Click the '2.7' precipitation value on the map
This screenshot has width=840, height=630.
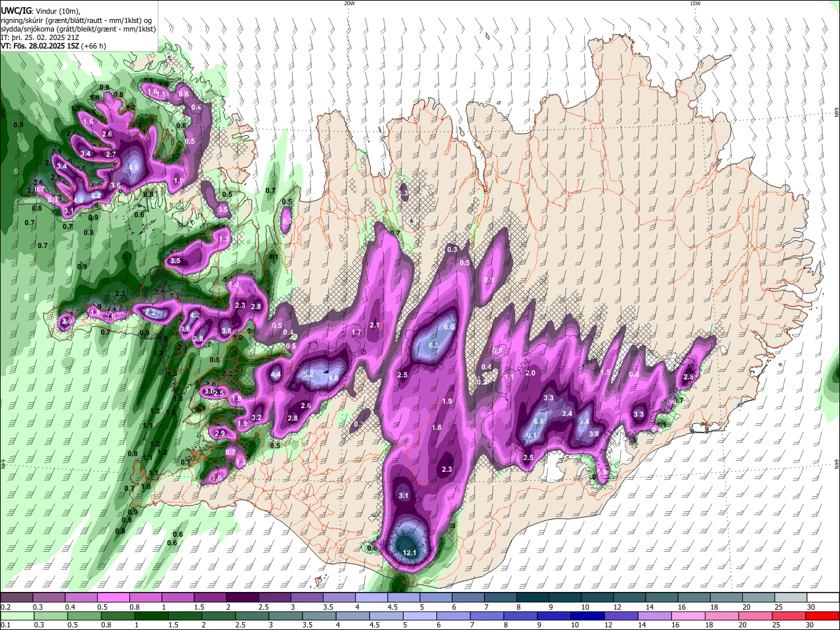(x=111, y=154)
